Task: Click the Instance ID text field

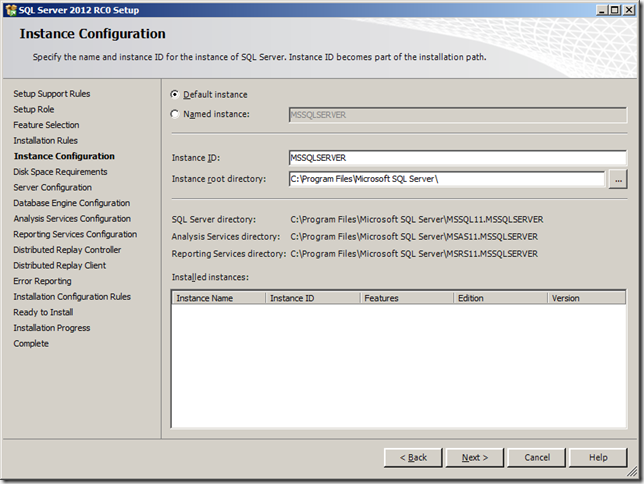Action: point(456,158)
